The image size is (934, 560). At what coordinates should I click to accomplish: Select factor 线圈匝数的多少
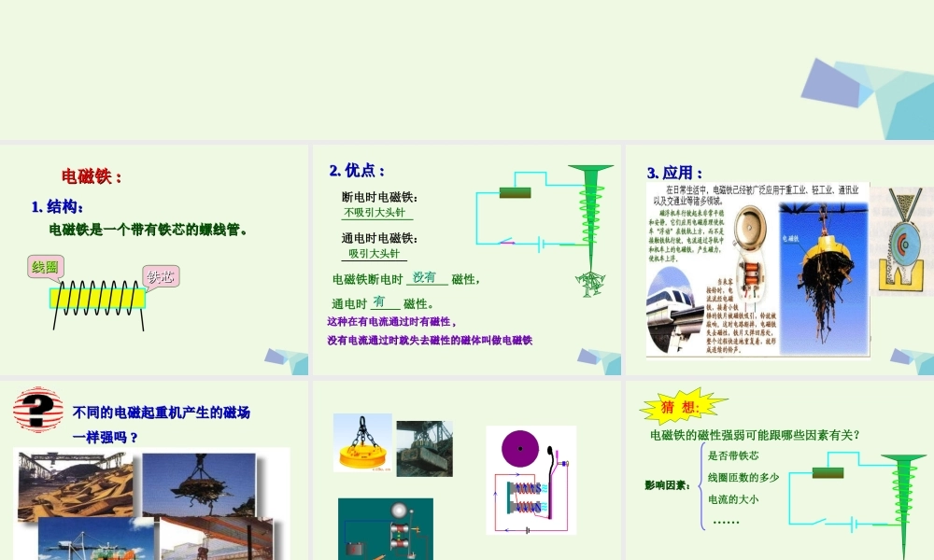743,477
